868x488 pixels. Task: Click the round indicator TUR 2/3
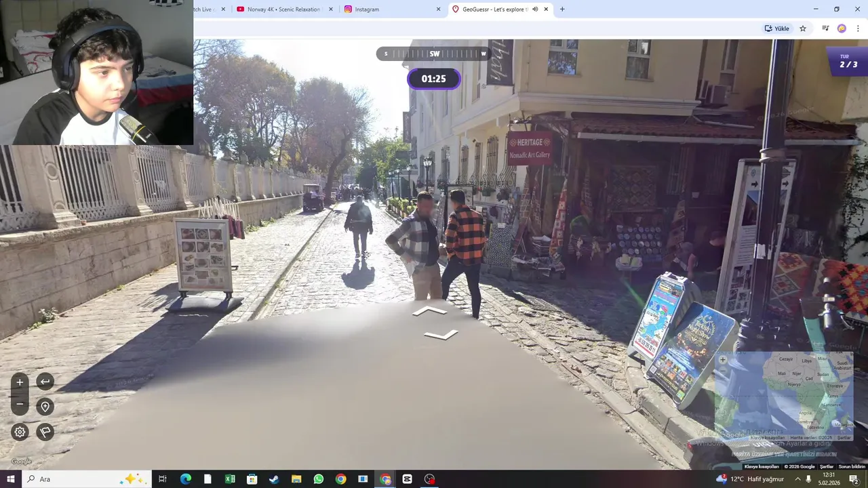[848, 61]
